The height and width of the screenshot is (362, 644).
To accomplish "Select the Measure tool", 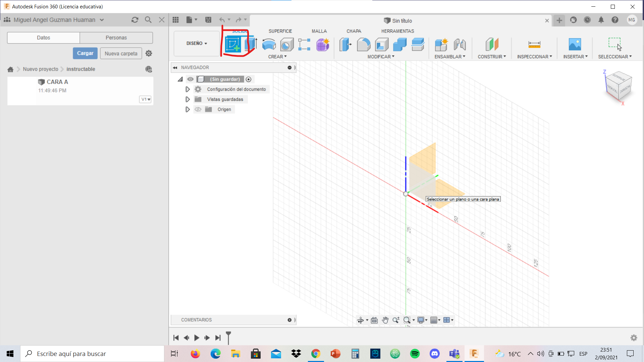I will pos(534,44).
